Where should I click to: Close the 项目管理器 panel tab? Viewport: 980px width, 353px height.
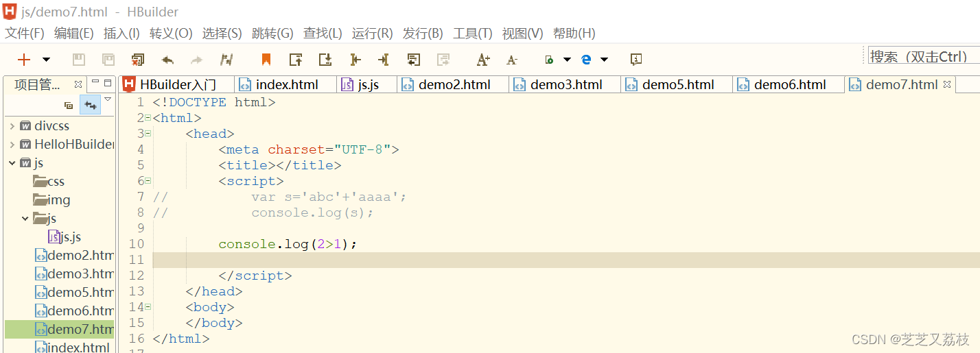pyautogui.click(x=78, y=84)
